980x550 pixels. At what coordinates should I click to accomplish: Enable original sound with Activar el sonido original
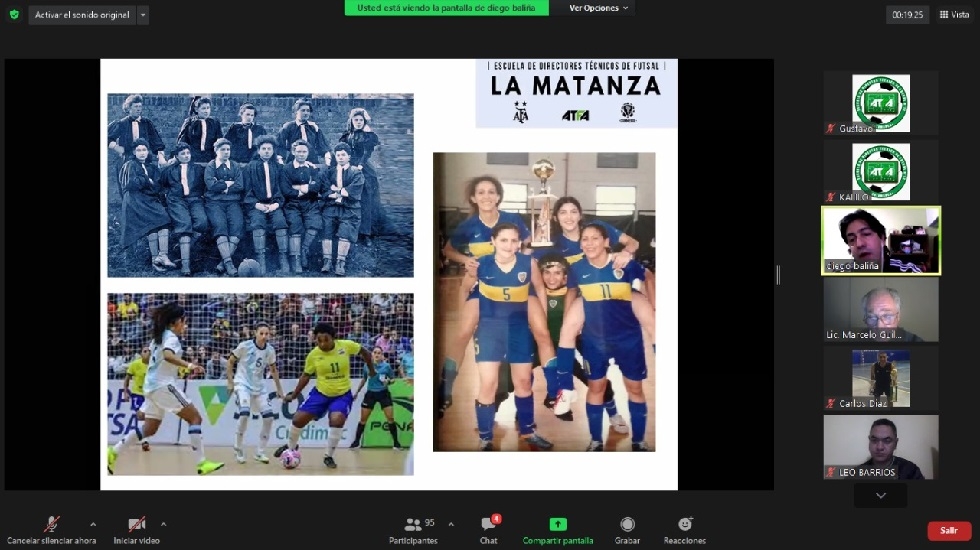(x=81, y=15)
